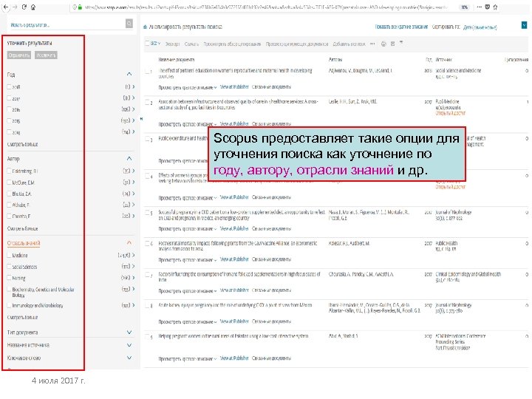Go to the browser Home page
Image resolution: width=532 pixels, height=399 pixels.
(x=33, y=7)
